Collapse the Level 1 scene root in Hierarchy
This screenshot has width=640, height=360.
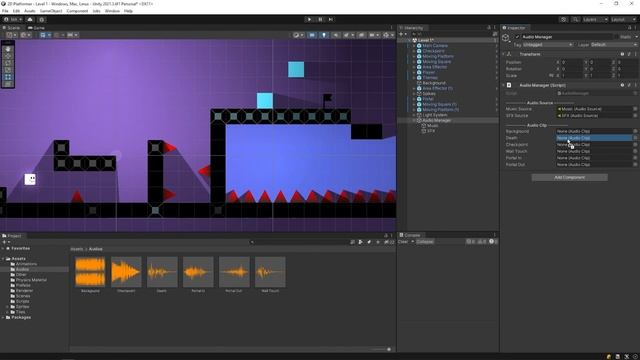(x=409, y=40)
